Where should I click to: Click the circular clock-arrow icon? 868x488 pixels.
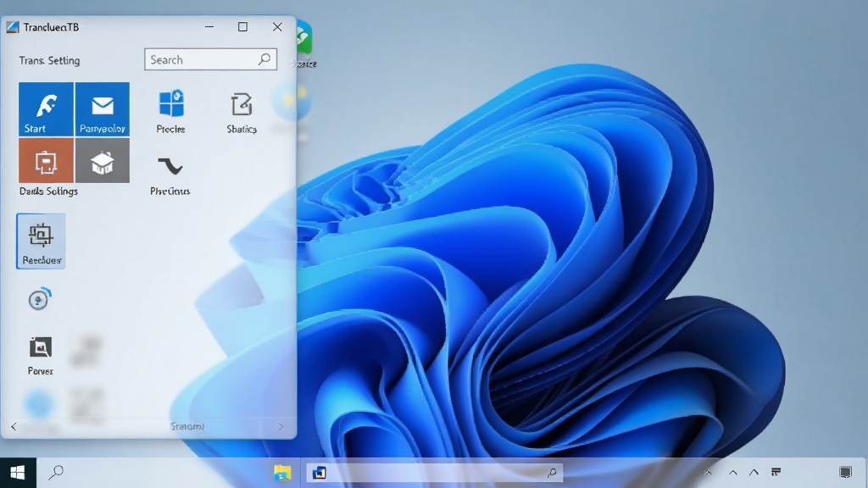39,299
